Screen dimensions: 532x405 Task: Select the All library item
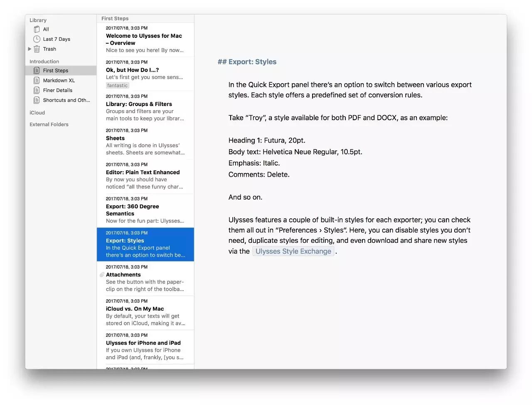(x=61, y=29)
